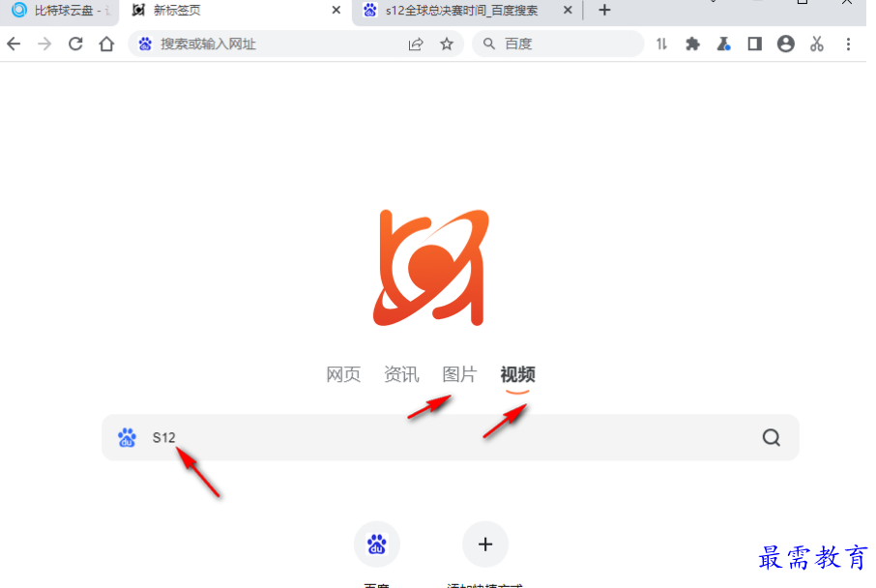876x588 pixels.
Task: Select the 网页 search category
Action: click(x=343, y=374)
